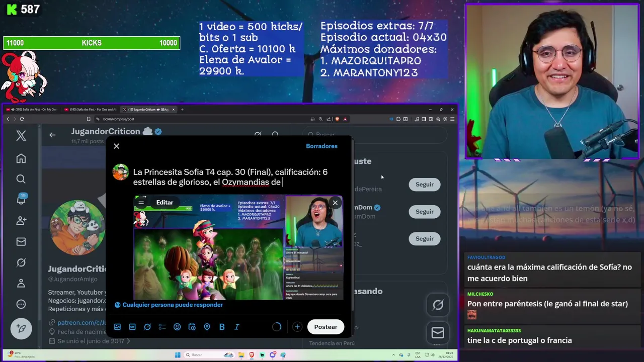Edit the attached image

click(x=165, y=203)
